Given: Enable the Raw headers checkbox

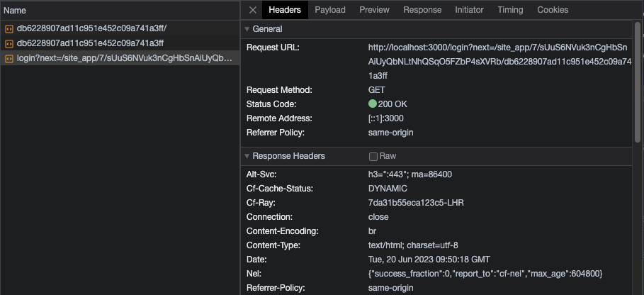Looking at the screenshot, I should click(x=373, y=157).
